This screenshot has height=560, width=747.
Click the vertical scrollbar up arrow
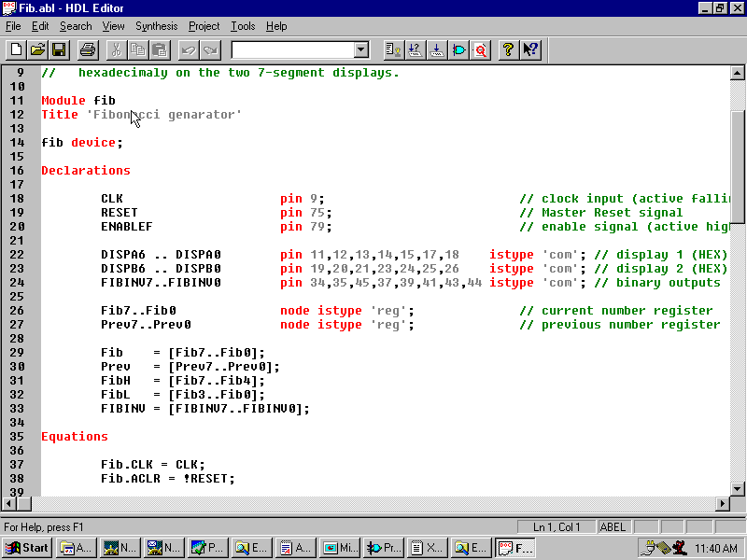point(738,73)
